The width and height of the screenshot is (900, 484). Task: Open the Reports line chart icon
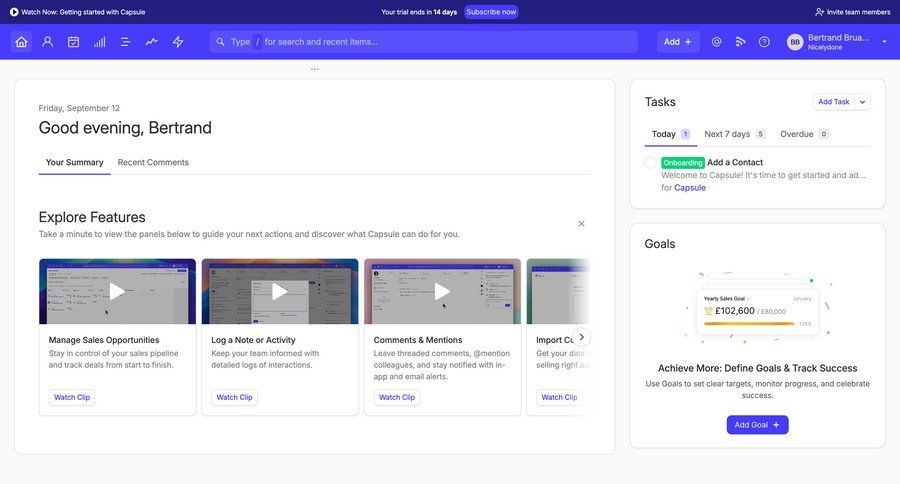coord(151,42)
